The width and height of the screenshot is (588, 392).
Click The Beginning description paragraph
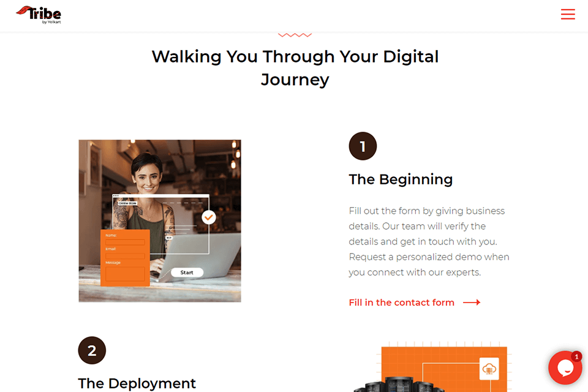click(429, 241)
